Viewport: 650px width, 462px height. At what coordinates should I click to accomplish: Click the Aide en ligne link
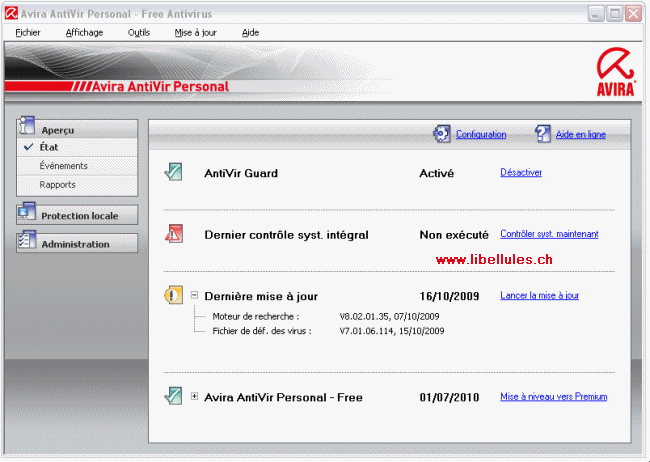pyautogui.click(x=581, y=134)
